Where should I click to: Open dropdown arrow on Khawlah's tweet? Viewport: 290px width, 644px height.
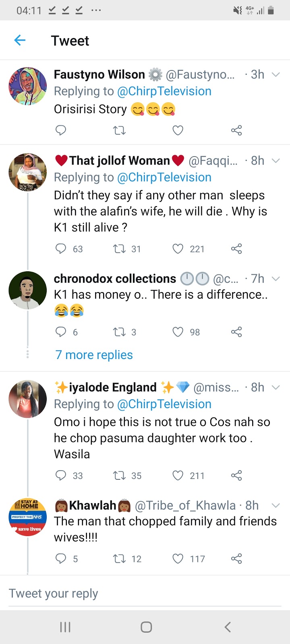pos(276,506)
